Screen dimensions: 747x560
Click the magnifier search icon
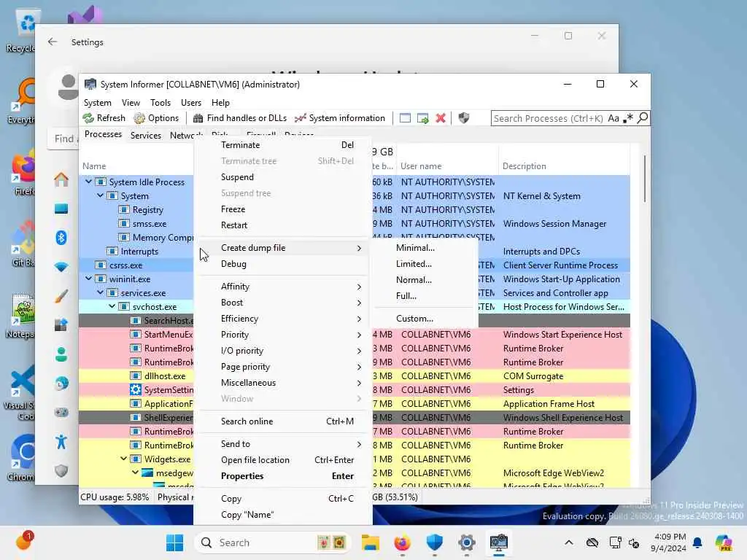coord(643,117)
